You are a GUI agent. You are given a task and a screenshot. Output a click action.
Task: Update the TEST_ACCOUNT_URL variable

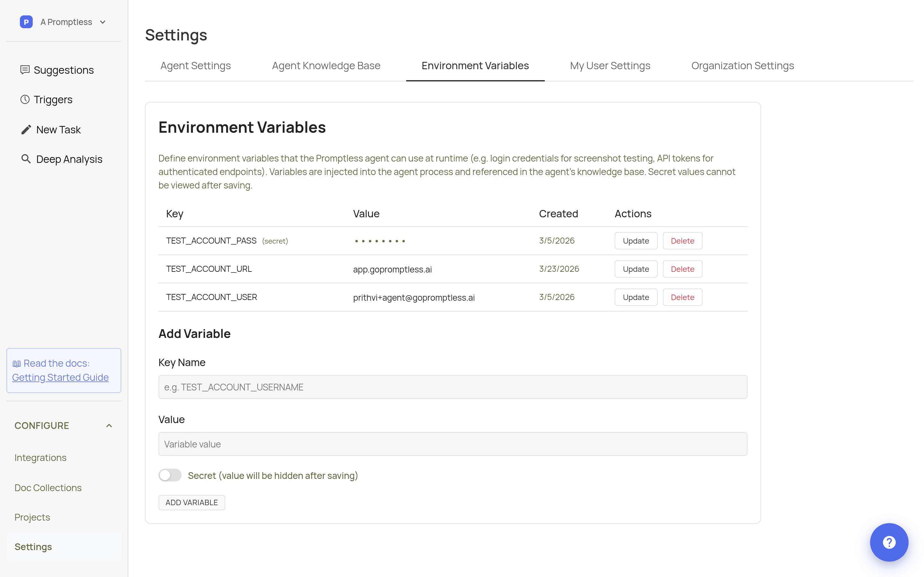635,269
